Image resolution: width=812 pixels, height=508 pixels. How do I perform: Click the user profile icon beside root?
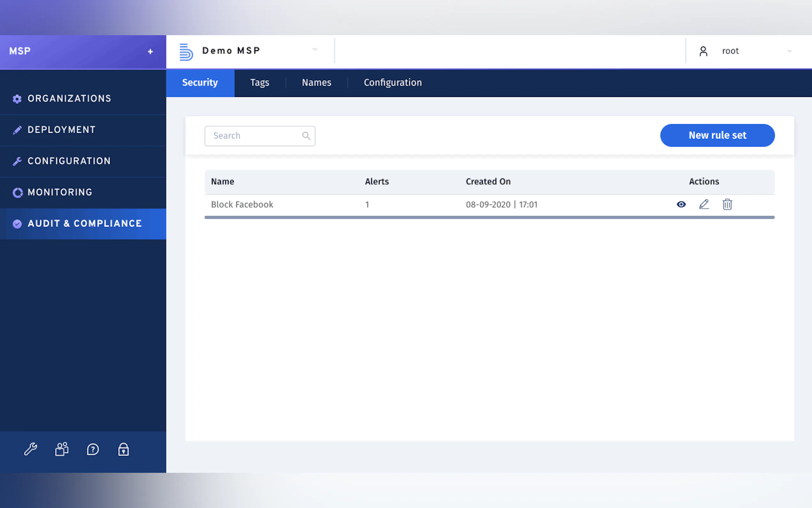point(703,51)
